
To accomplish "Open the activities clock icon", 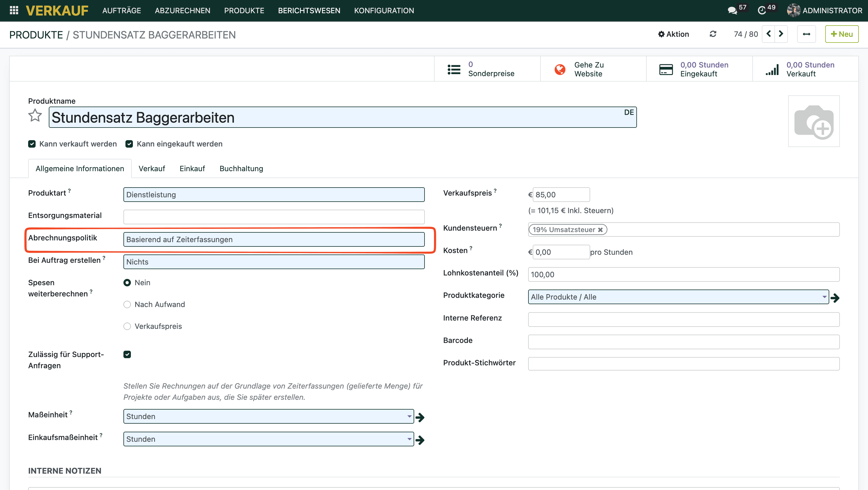I will (762, 10).
